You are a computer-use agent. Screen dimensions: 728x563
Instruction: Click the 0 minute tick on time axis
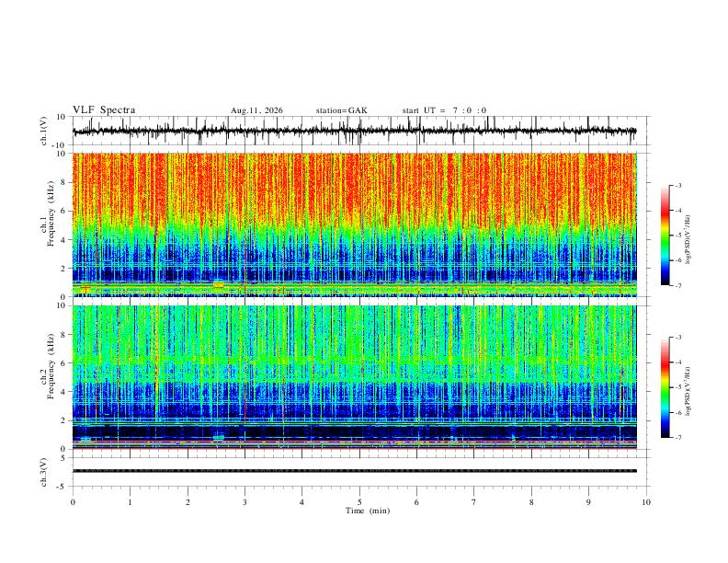[x=73, y=502]
